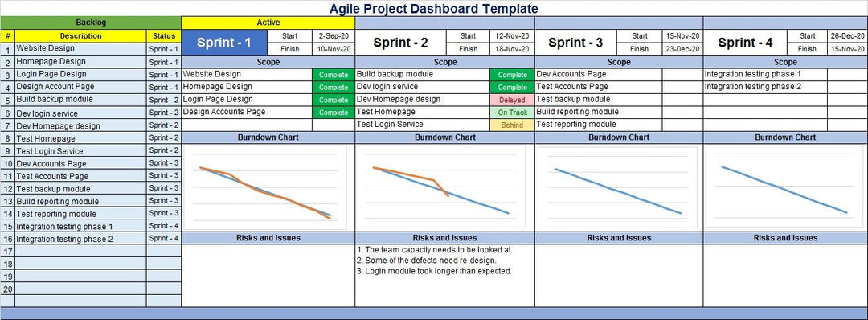Click the Description column header
868x320 pixels.
(81, 36)
